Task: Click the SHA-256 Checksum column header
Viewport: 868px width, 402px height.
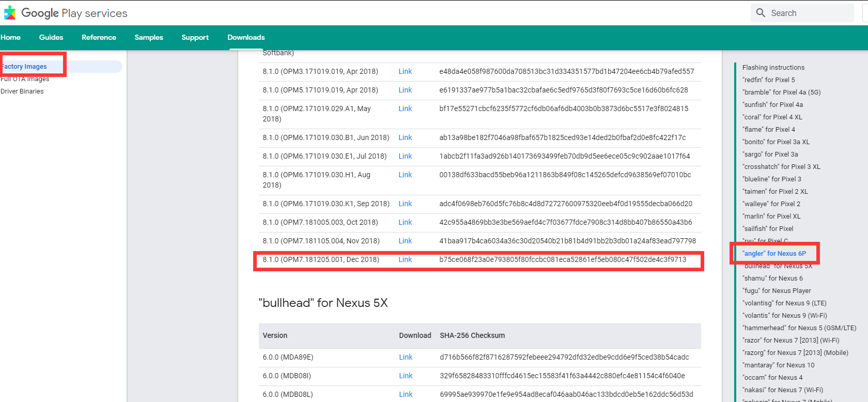Action: [x=472, y=335]
